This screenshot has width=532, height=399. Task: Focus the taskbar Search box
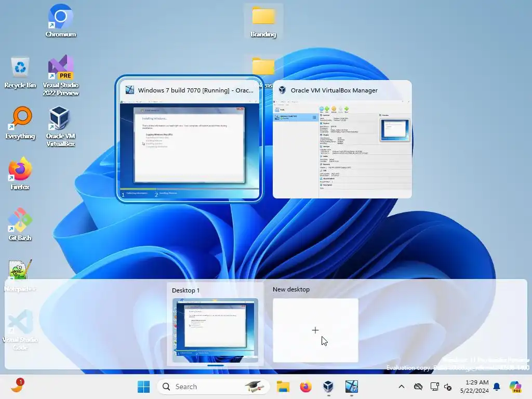(213, 387)
